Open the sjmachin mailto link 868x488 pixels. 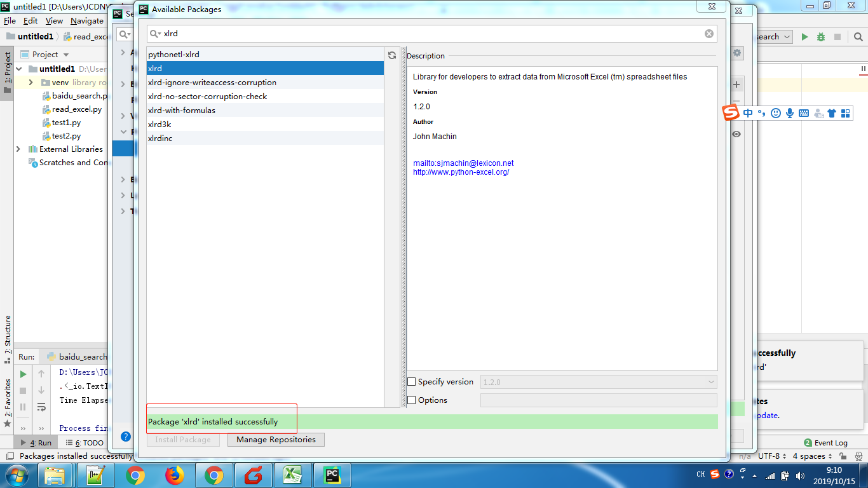463,163
